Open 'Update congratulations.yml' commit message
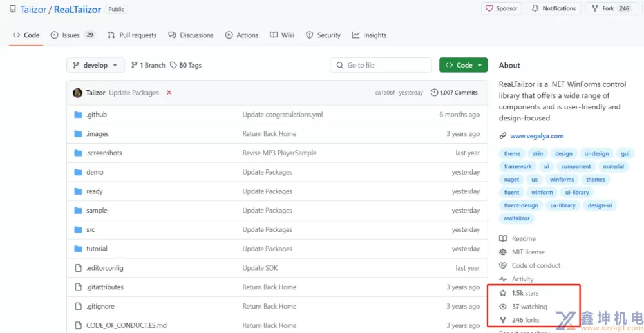The width and height of the screenshot is (644, 333). coord(283,115)
